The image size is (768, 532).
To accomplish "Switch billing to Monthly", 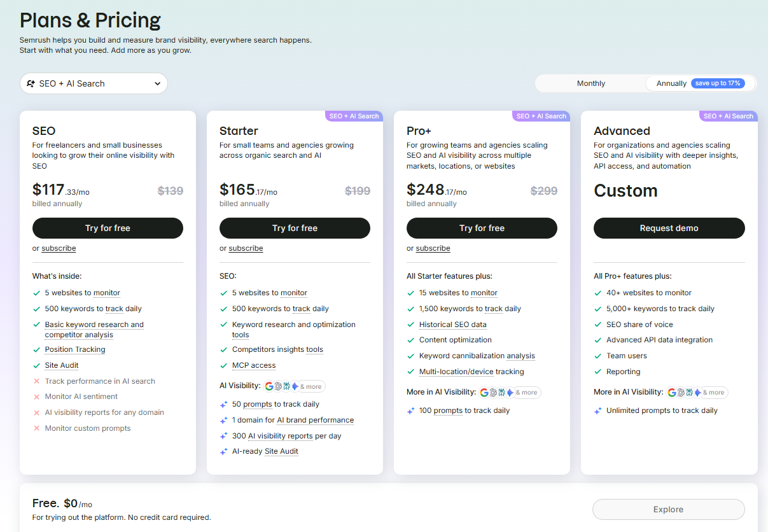I will (591, 83).
